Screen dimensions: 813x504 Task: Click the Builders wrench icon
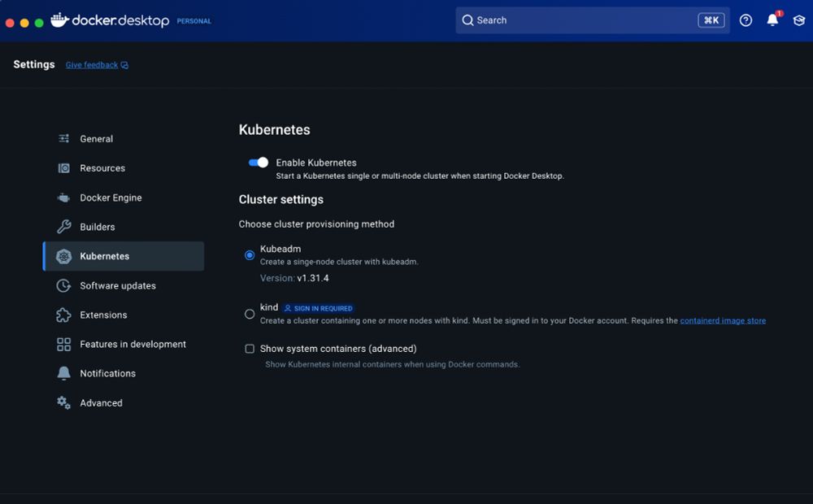tap(63, 227)
